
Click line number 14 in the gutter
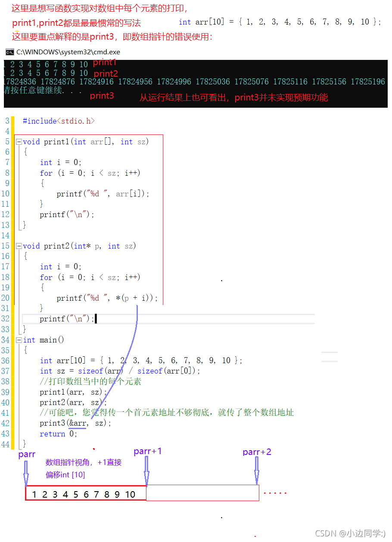5,235
